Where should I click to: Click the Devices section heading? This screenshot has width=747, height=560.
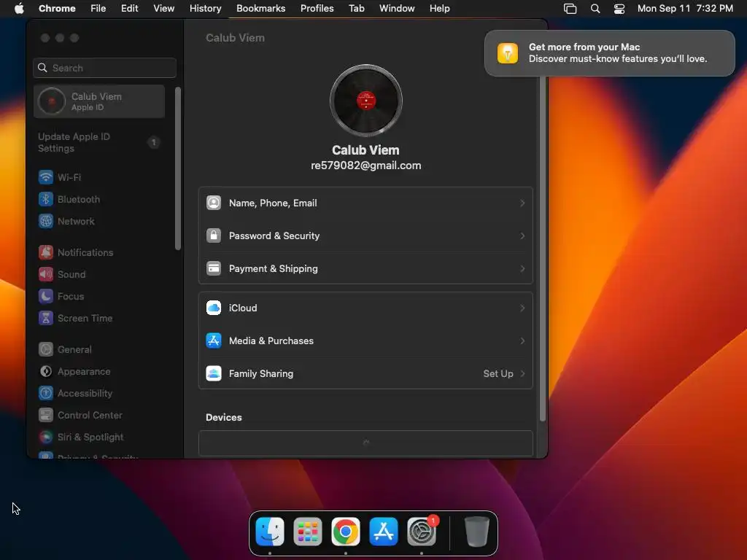tap(224, 418)
